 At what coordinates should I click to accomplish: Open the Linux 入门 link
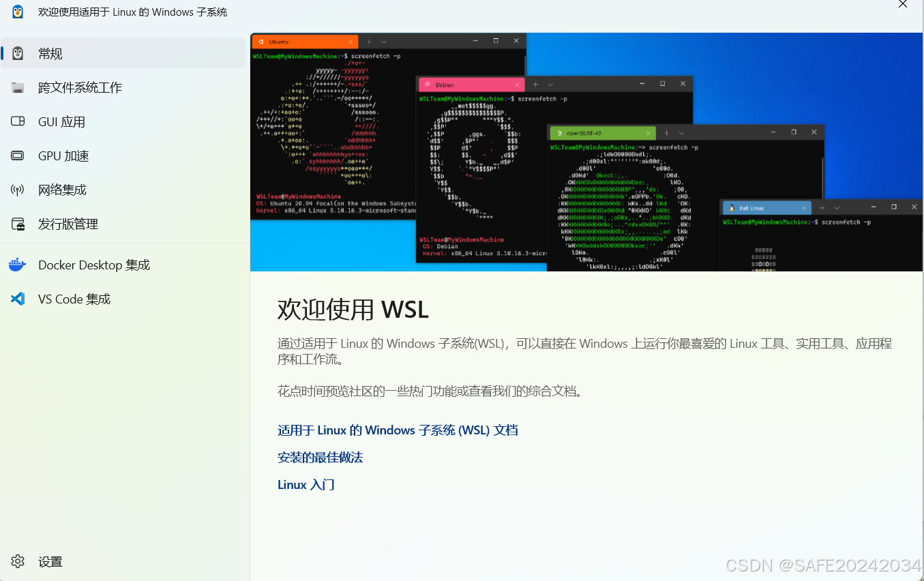306,485
